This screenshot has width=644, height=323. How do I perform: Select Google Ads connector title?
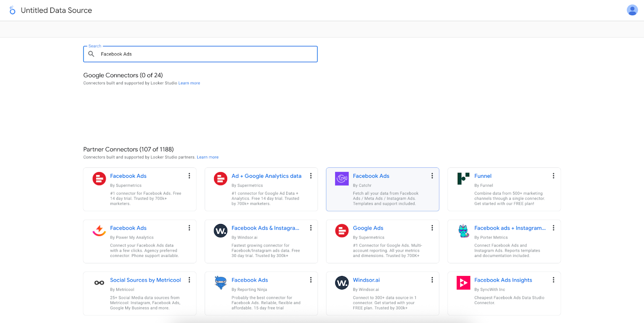coord(368,228)
